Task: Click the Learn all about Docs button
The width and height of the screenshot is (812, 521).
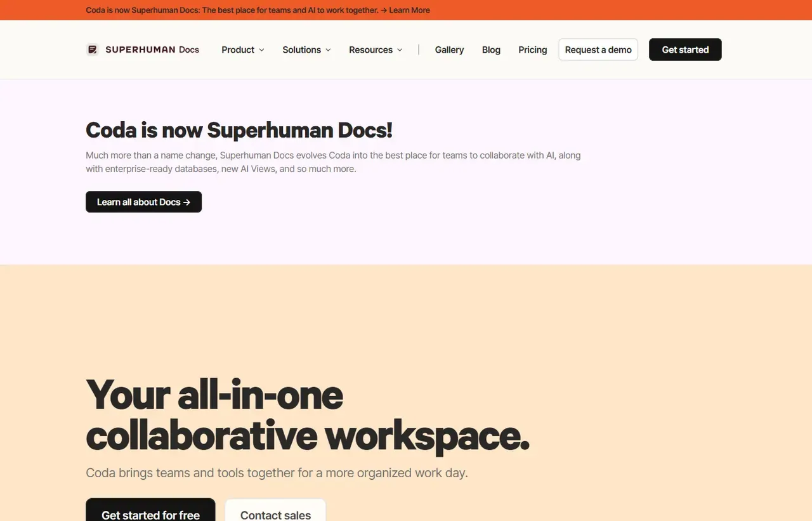Action: (x=143, y=202)
